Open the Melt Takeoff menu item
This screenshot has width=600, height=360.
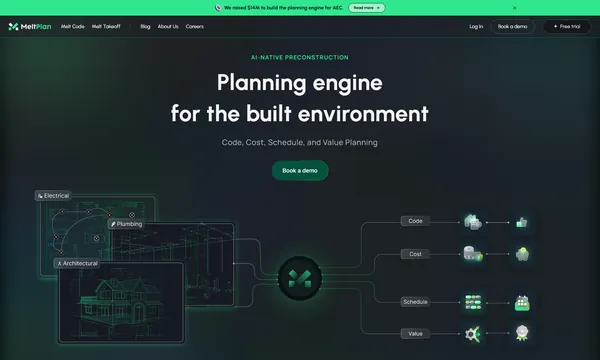pos(106,26)
